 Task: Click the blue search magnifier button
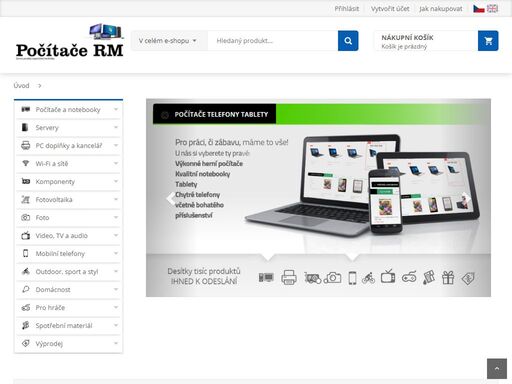click(348, 41)
